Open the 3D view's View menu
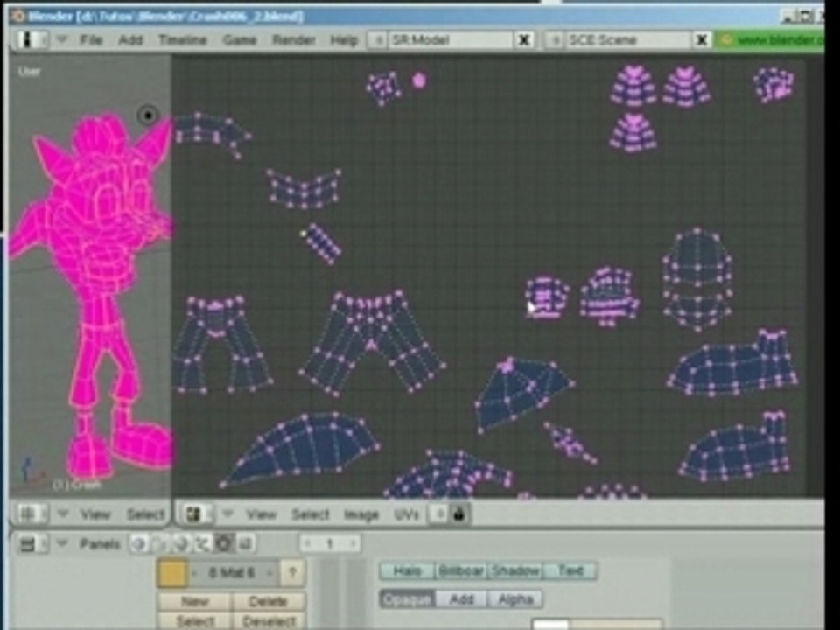840x630 pixels. point(94,515)
